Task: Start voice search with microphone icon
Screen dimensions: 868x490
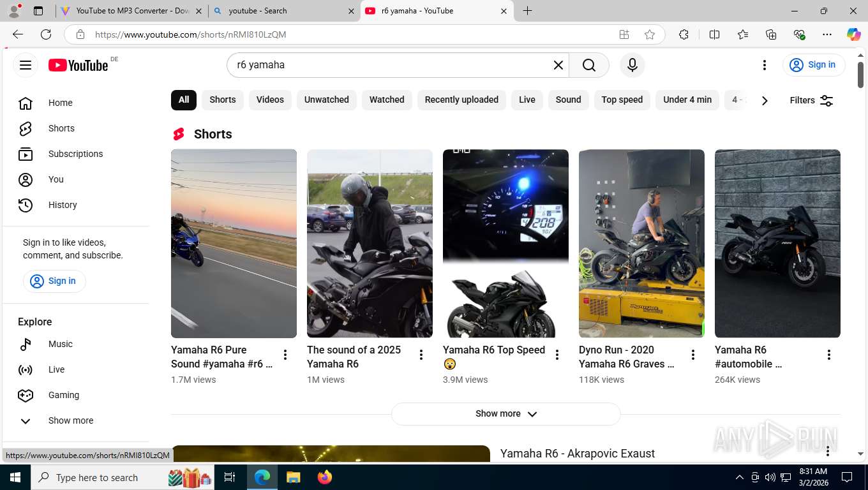Action: (x=632, y=65)
